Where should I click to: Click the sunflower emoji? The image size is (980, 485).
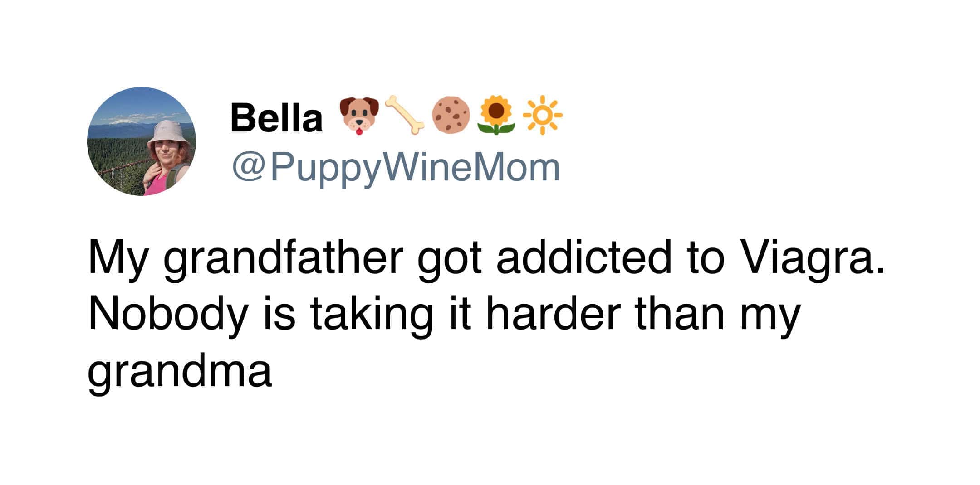point(497,115)
